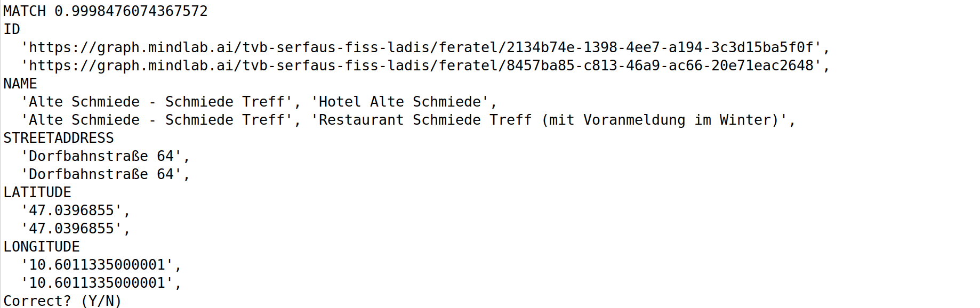Click the 'Hotel Alte Schmiede' name

pyautogui.click(x=400, y=102)
